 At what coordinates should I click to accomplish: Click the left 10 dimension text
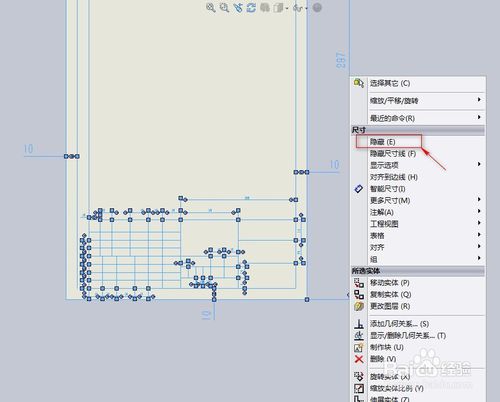(28, 149)
